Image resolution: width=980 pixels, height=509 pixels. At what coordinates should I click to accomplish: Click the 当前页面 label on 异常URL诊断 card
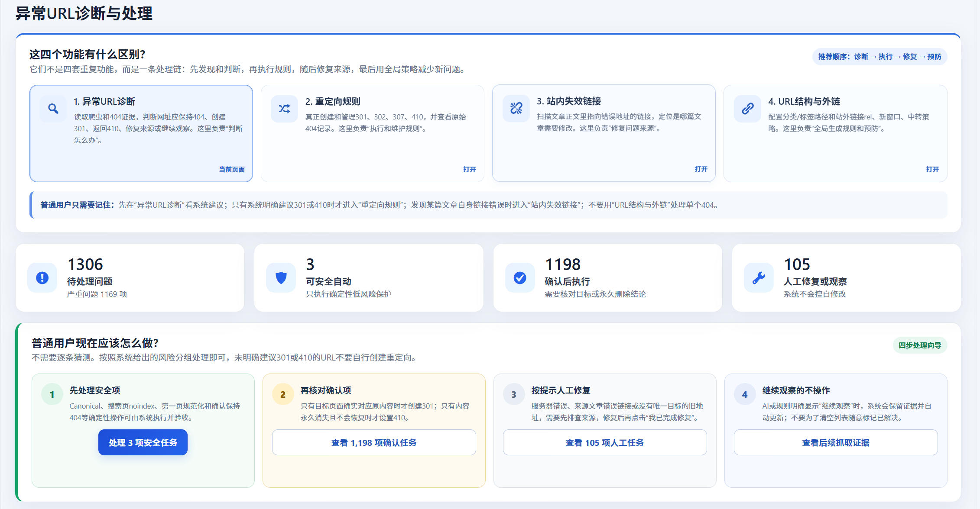(x=232, y=169)
